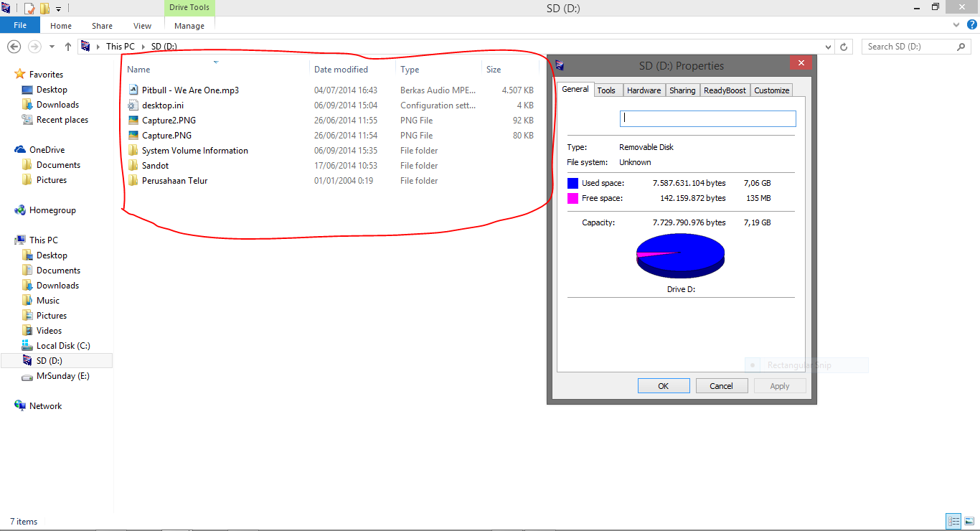
Task: Select the This PC node in navigation pane
Action: click(x=44, y=240)
